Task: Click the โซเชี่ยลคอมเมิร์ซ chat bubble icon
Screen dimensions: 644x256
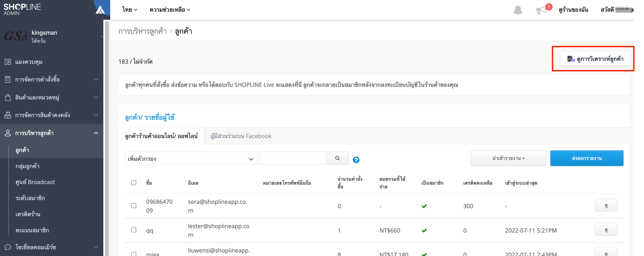Action: tap(8, 247)
